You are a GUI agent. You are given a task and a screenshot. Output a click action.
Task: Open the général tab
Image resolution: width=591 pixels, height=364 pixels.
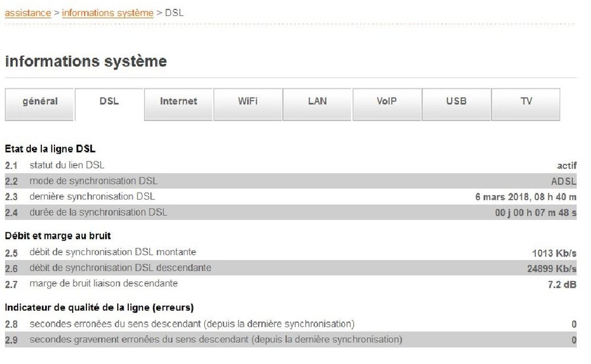[40, 102]
